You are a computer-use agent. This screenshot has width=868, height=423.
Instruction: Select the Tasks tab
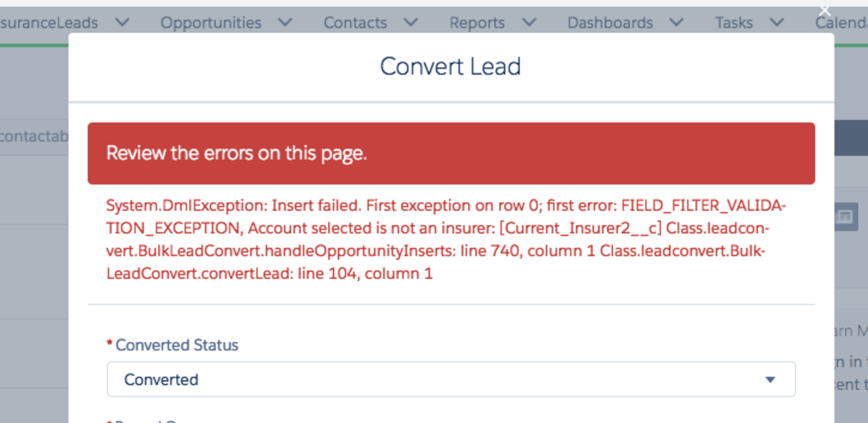tap(734, 22)
